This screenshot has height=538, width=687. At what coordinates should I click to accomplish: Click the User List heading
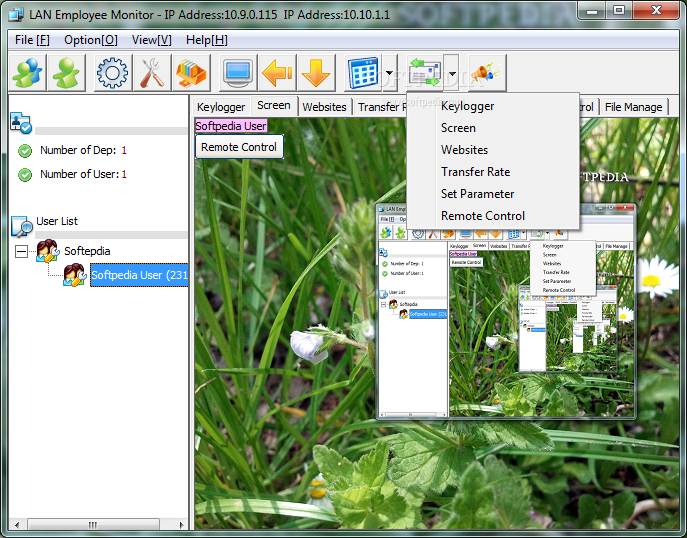point(57,221)
